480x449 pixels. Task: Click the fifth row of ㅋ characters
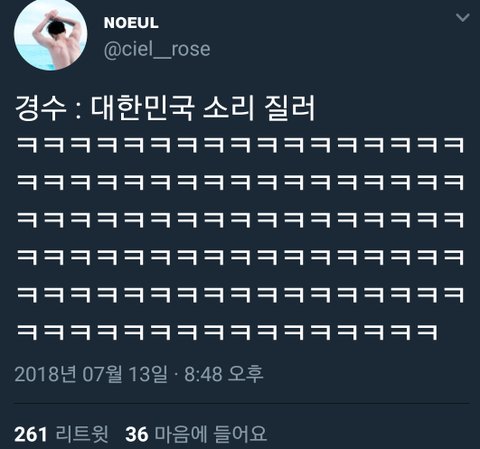[x=240, y=295]
